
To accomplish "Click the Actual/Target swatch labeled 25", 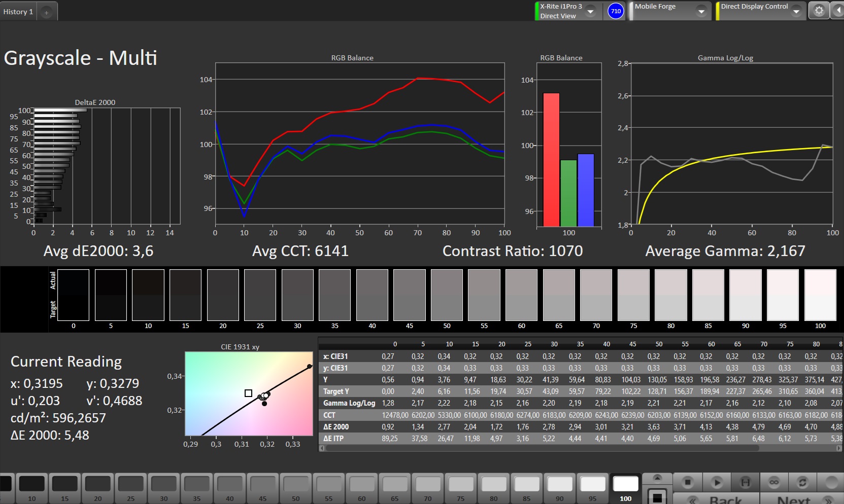I will click(x=260, y=295).
